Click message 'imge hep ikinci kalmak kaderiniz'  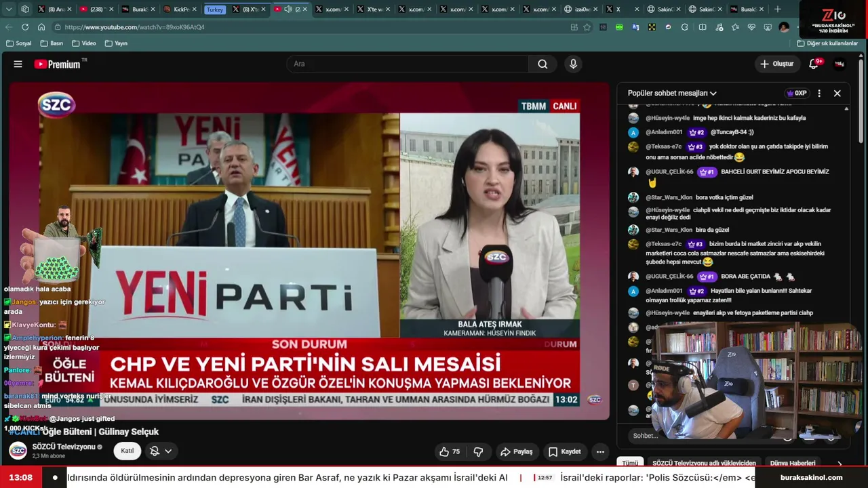tap(749, 118)
